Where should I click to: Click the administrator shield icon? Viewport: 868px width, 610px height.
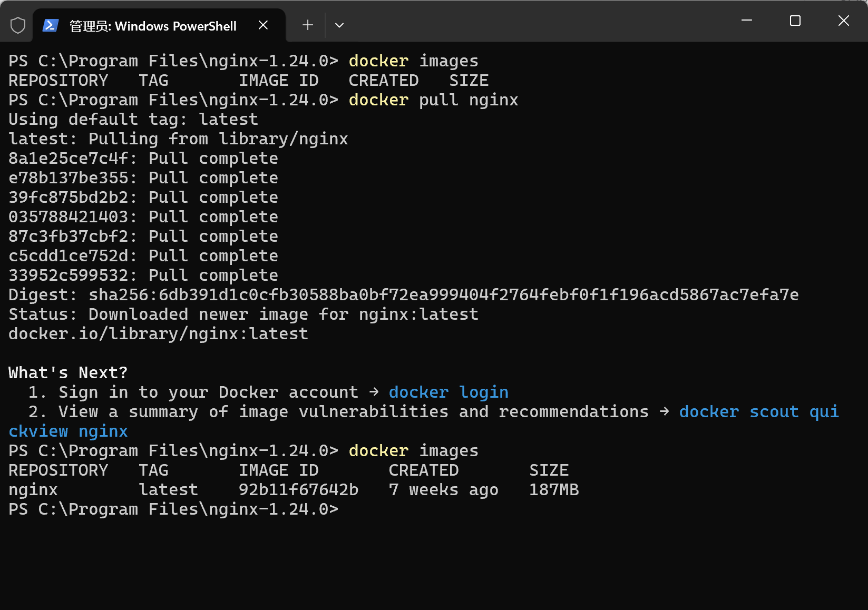point(18,25)
